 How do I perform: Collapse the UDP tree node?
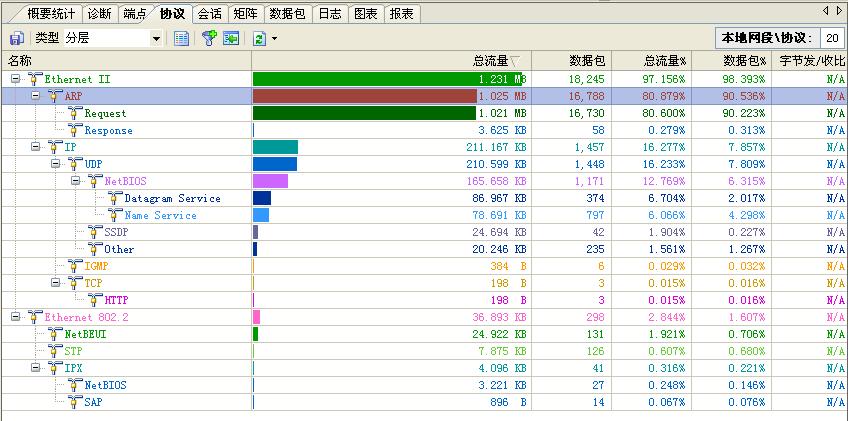tap(55, 164)
